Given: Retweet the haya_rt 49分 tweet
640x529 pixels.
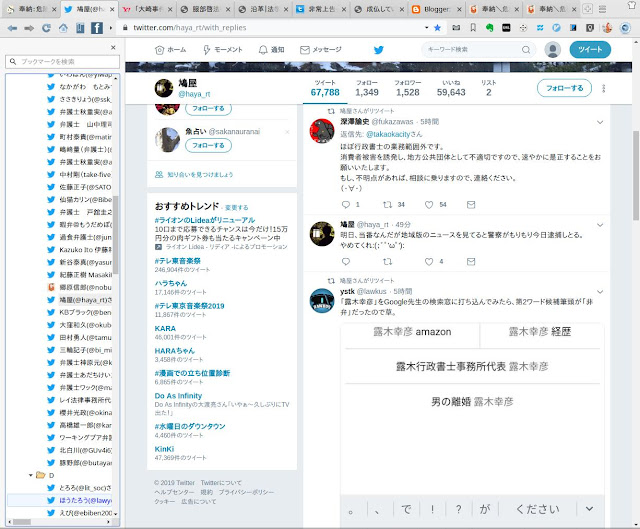Looking at the screenshot, I should click(387, 262).
